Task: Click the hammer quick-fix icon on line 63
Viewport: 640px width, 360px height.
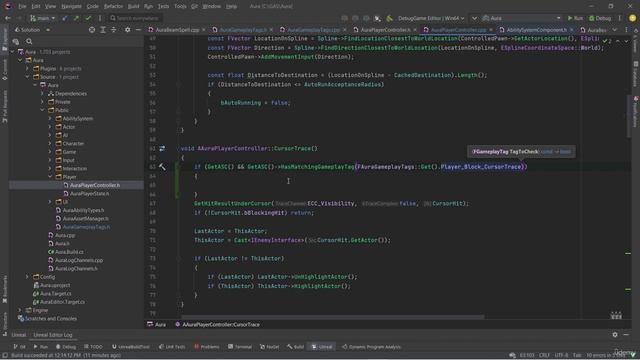Action: pos(162,167)
